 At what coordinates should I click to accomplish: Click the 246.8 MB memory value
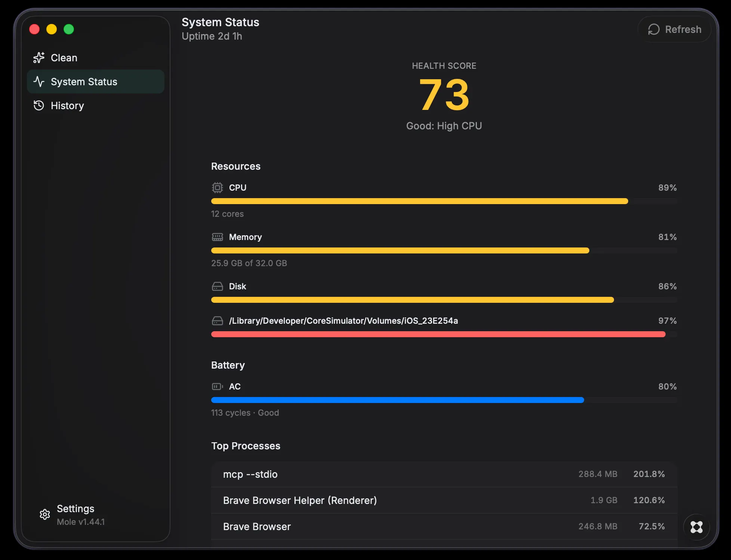click(598, 526)
